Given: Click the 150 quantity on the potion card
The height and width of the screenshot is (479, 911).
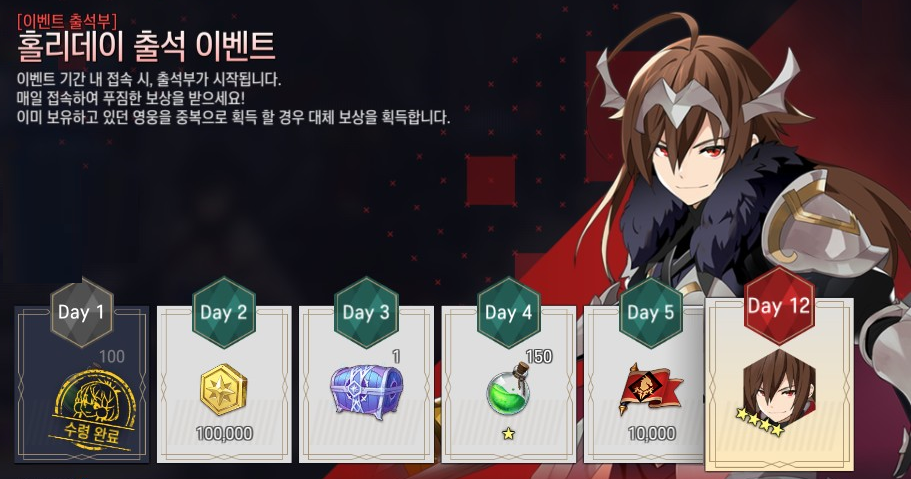Looking at the screenshot, I should (539, 356).
